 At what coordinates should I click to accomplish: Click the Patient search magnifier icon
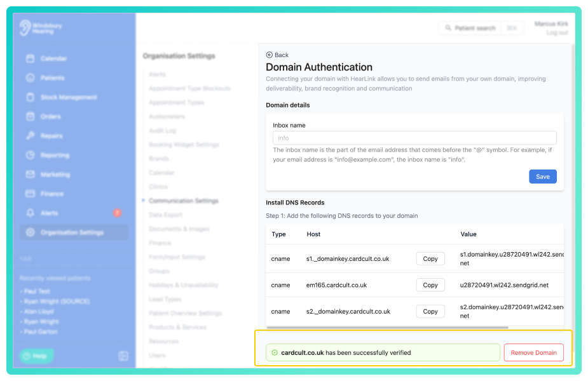pyautogui.click(x=448, y=28)
